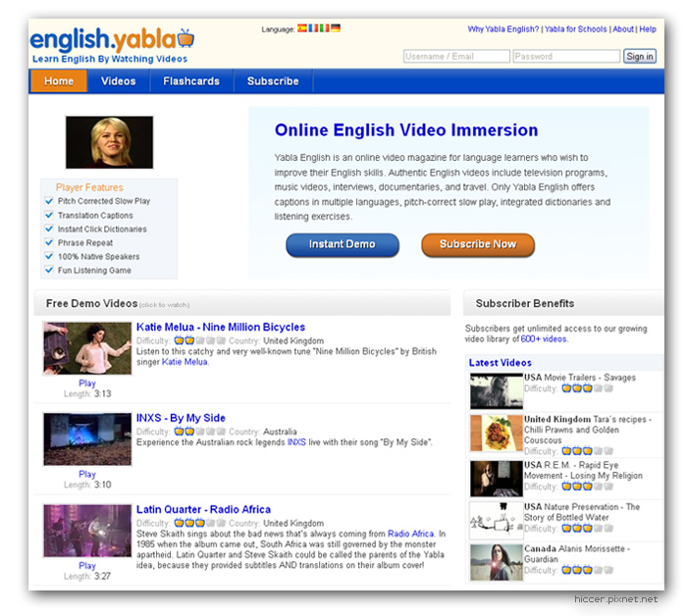Open the About link
This screenshot has width=687, height=616.
(623, 29)
